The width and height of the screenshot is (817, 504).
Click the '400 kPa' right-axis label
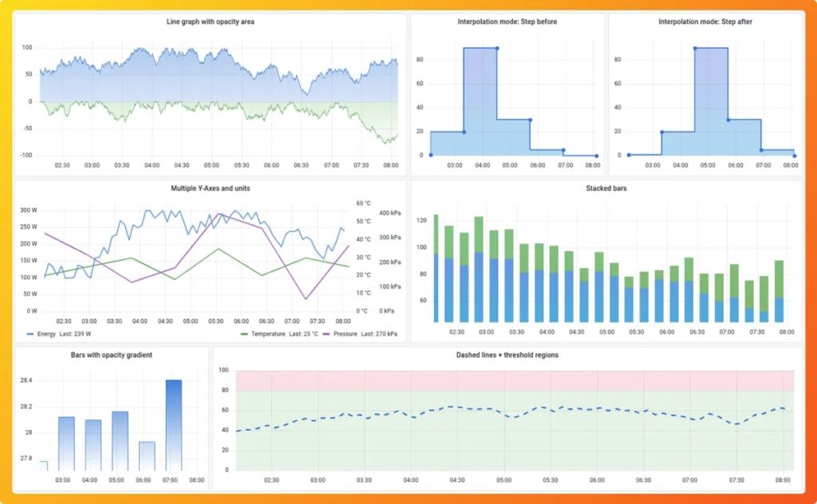(390, 213)
